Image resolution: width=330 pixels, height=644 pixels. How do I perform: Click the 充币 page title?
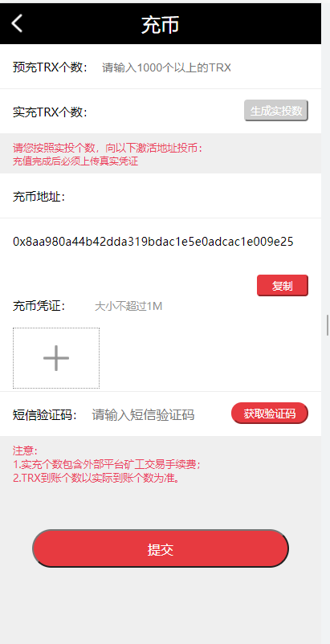click(x=161, y=25)
